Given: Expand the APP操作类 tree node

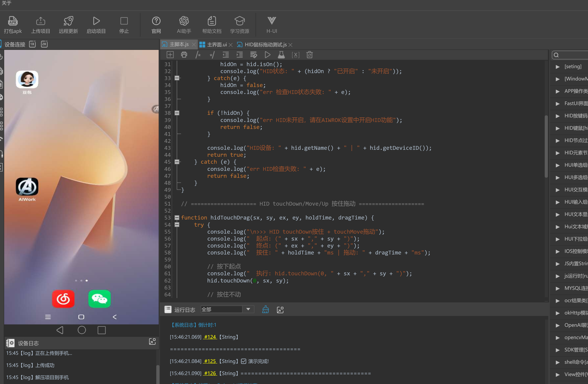Looking at the screenshot, I should (557, 91).
